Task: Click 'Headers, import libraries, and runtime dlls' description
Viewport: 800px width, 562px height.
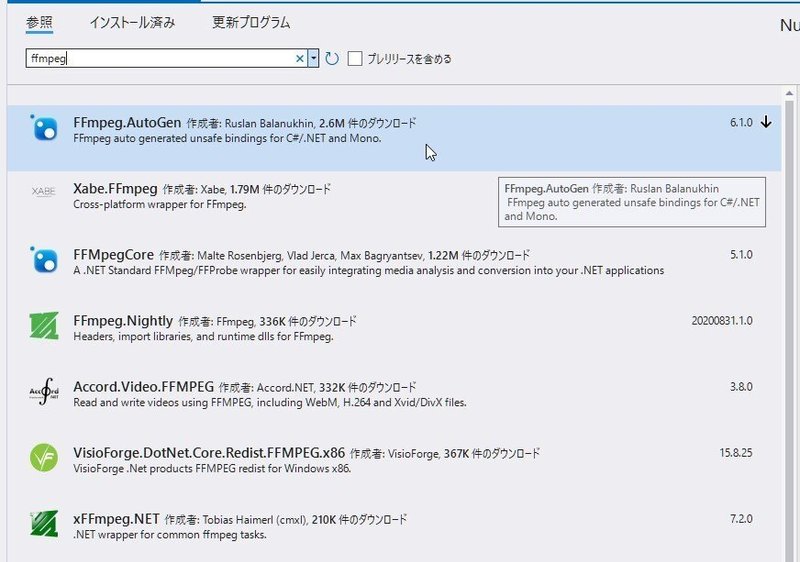Action: [x=203, y=337]
